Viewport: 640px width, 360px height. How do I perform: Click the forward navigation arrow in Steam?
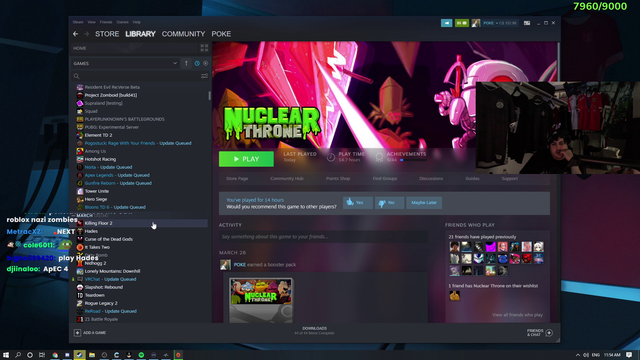[86, 34]
